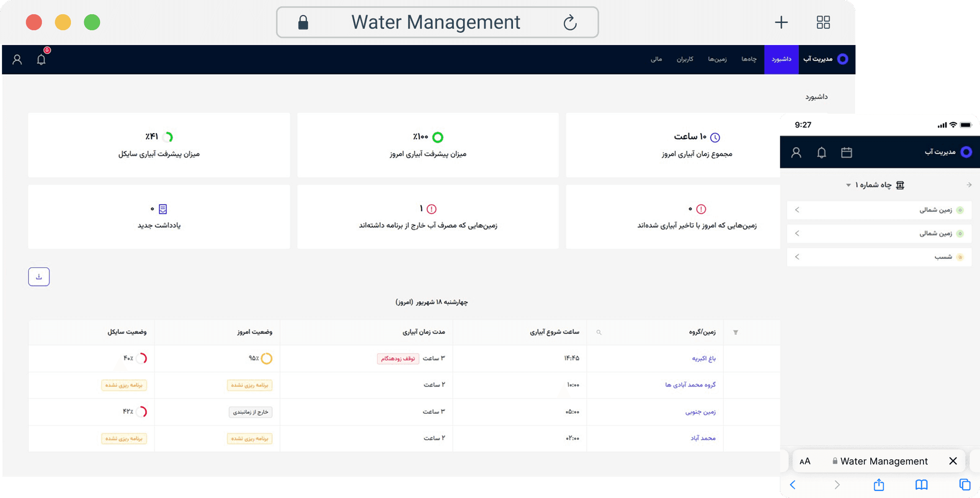Image resolution: width=980 pixels, height=498 pixels.
Task: Click the ۱۰ ساعت total irrigation time card
Action: [x=673, y=145]
